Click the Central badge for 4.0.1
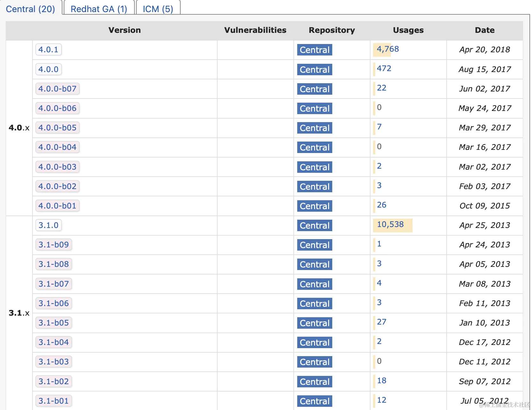 pyautogui.click(x=314, y=50)
